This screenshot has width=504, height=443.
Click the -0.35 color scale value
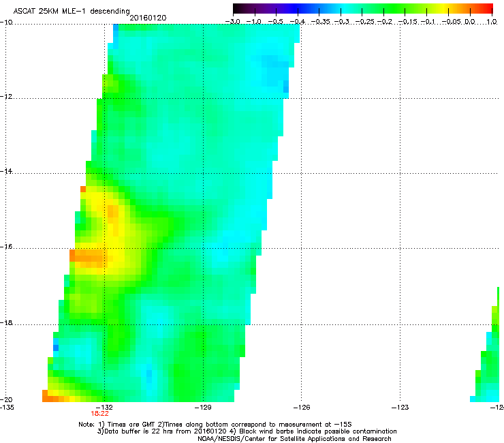point(321,22)
